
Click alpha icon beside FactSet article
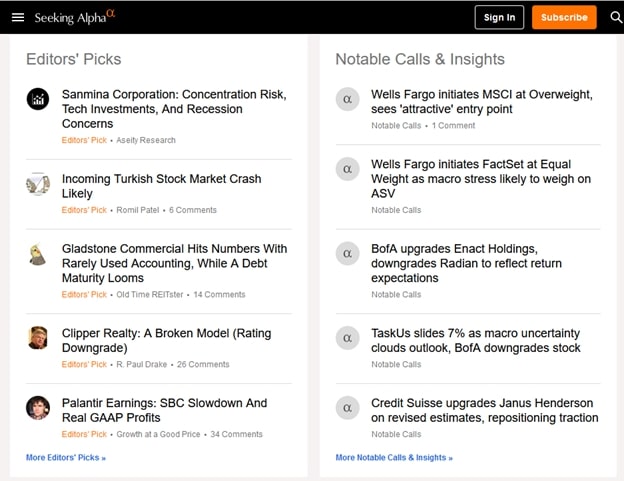347,169
